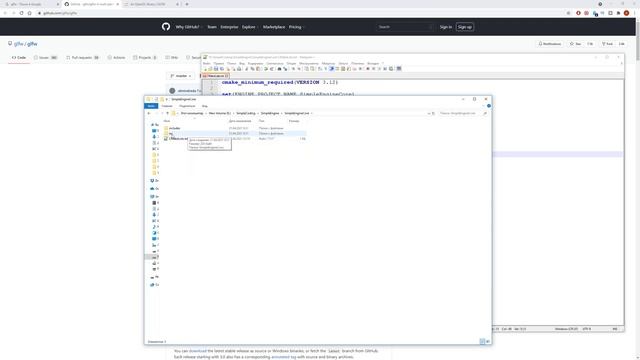640x360 pixels.
Task: Open Chrome profile avatar
Action: point(626,13)
